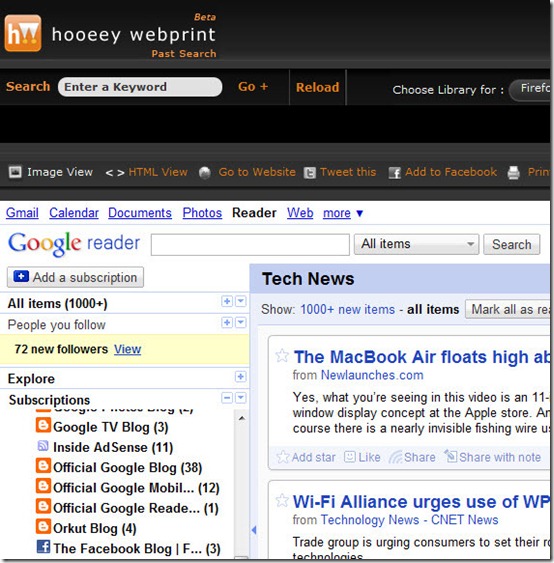Click the Past Search link
The height and width of the screenshot is (563, 554).
click(x=184, y=53)
